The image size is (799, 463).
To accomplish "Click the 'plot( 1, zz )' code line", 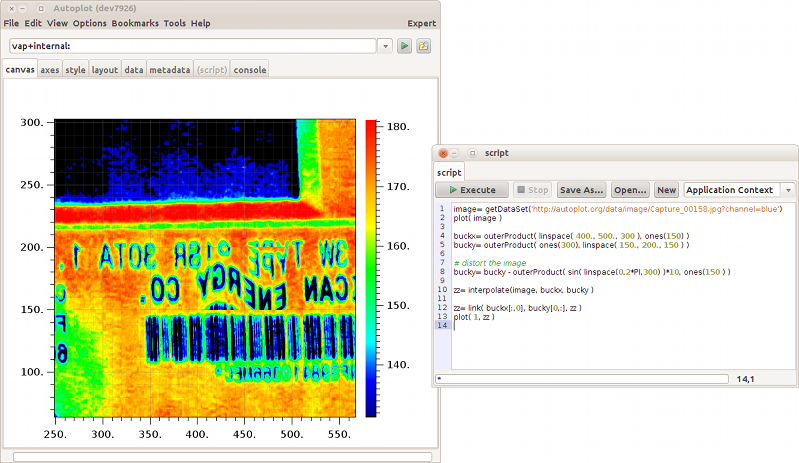I will tap(474, 317).
